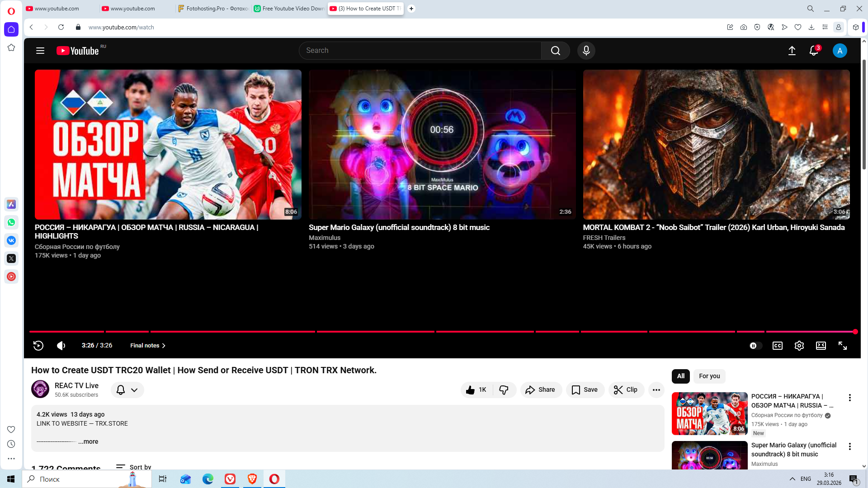Open the YouTube hamburger menu
The width and height of the screenshot is (868, 488).
[x=40, y=51]
